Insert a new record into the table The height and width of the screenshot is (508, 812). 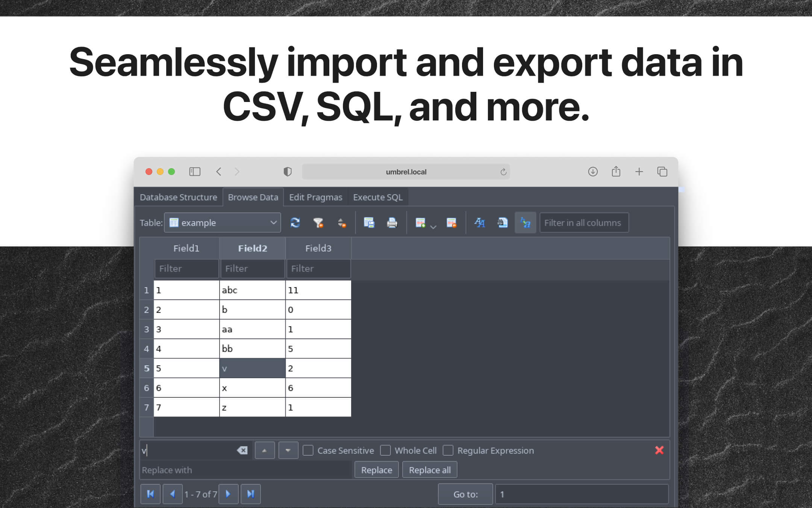(x=421, y=222)
